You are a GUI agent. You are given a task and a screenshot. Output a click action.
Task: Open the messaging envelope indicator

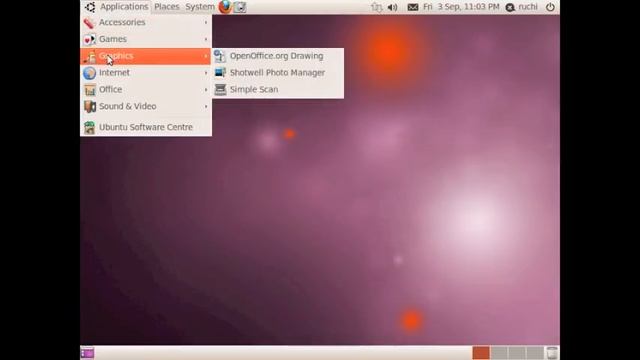click(x=413, y=7)
